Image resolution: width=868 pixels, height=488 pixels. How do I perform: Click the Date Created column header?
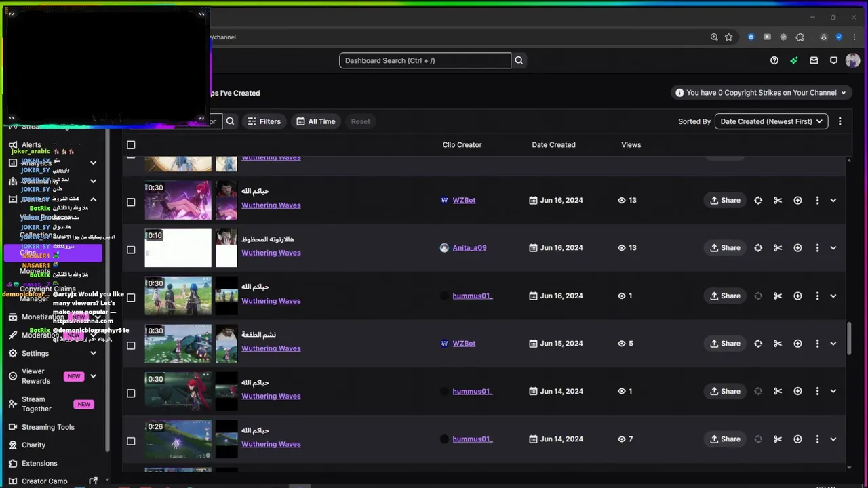tap(553, 145)
